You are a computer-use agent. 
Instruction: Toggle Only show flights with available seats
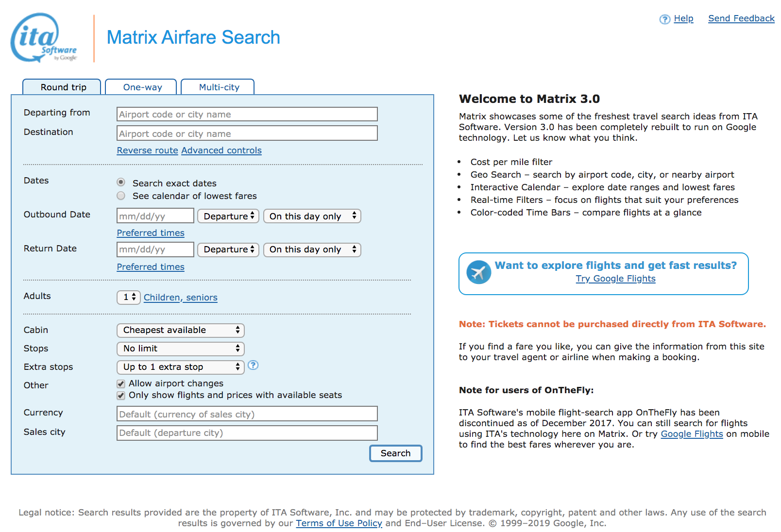(x=121, y=396)
